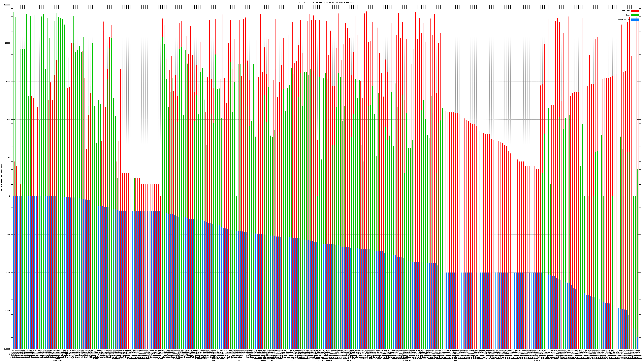Click the 1000 y-axis tick label
Viewport: 644px width, 362px height.
coord(8,81)
